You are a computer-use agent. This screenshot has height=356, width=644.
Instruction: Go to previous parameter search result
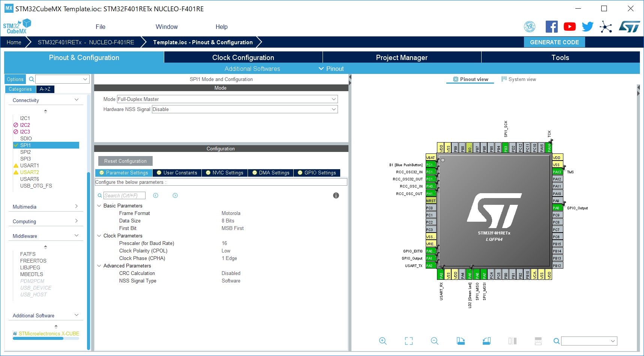[x=156, y=195]
